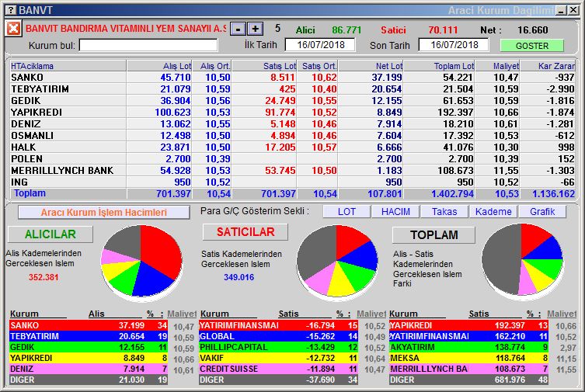Click the Toplam summary row label
Image resolution: width=585 pixels, height=392 pixels.
point(30,193)
